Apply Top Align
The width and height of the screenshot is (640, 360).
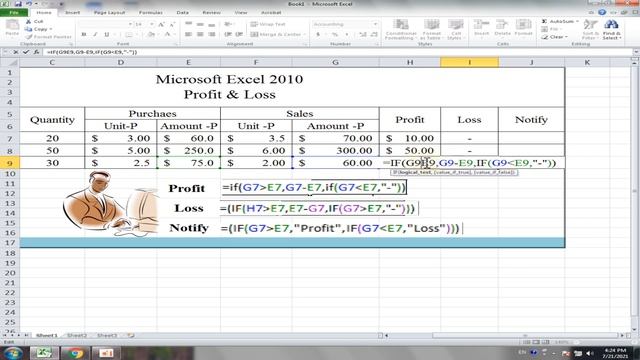point(188,24)
